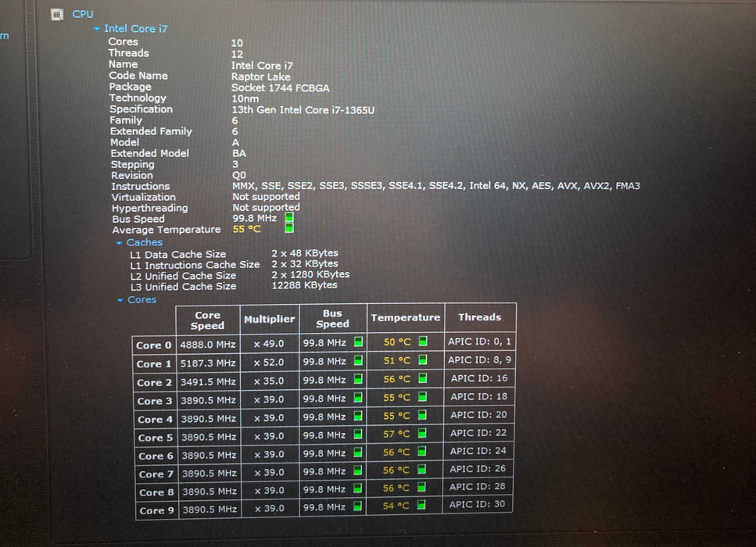Viewport: 756px width, 547px height.
Task: Click the green graph icon beside Average Temperature 55 °C
Action: click(288, 228)
